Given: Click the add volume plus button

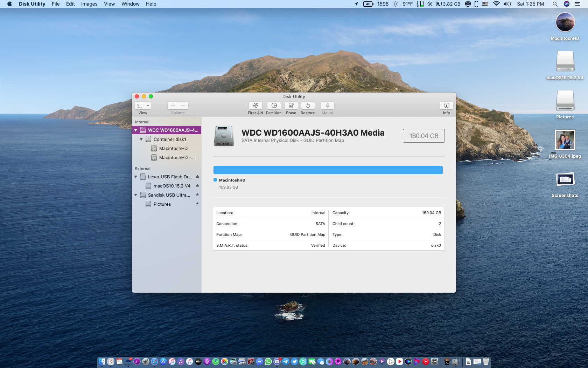Looking at the screenshot, I should pos(173,105).
